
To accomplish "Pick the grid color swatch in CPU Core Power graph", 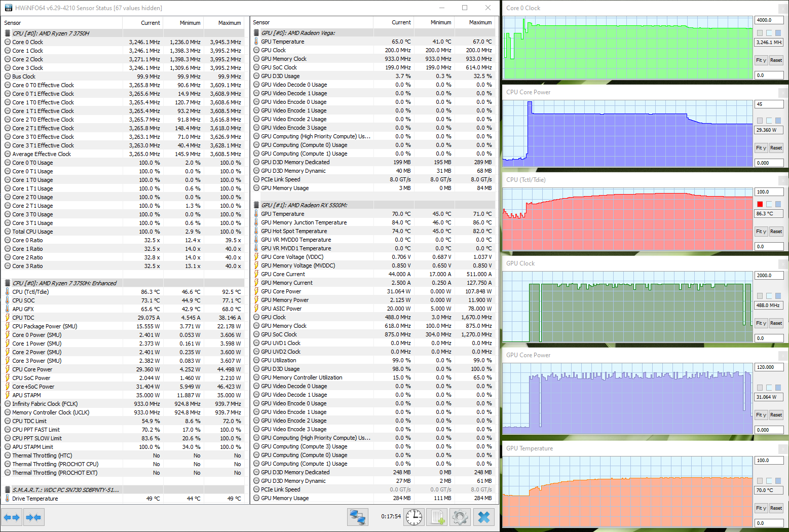I will coord(778,121).
